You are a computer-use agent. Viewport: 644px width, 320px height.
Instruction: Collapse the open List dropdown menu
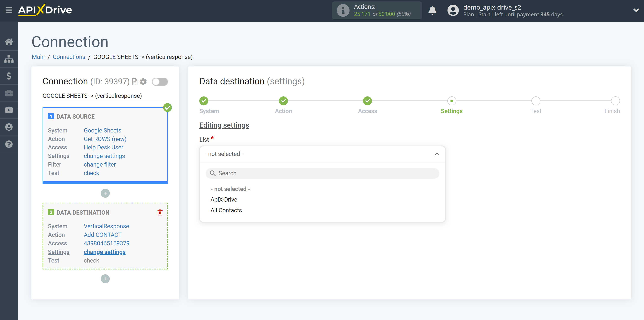point(437,154)
